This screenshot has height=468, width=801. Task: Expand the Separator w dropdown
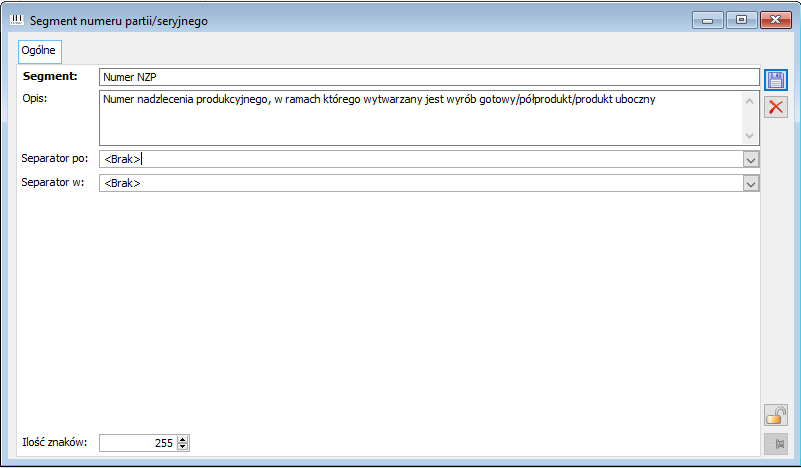(x=750, y=183)
